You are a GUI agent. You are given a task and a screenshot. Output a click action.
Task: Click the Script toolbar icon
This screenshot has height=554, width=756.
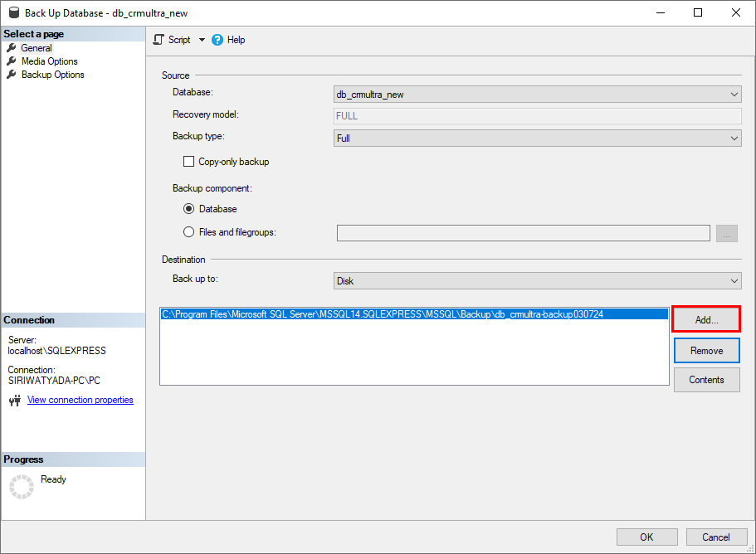click(x=159, y=40)
